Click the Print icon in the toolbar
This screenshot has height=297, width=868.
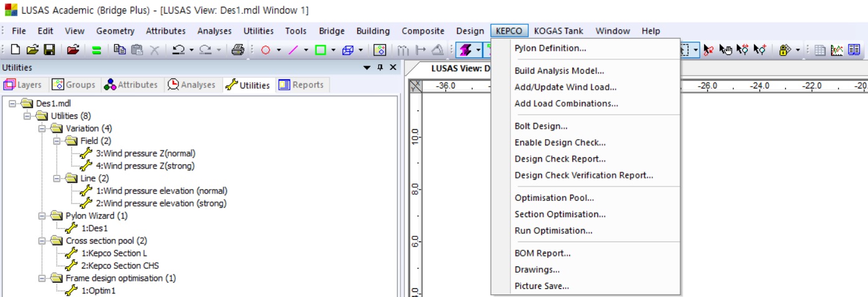tap(237, 50)
